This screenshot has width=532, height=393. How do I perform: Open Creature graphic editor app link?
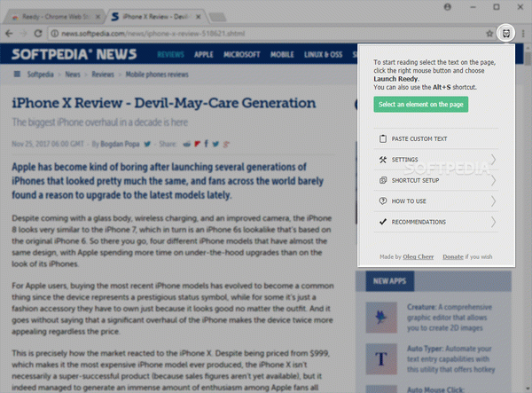coord(450,318)
